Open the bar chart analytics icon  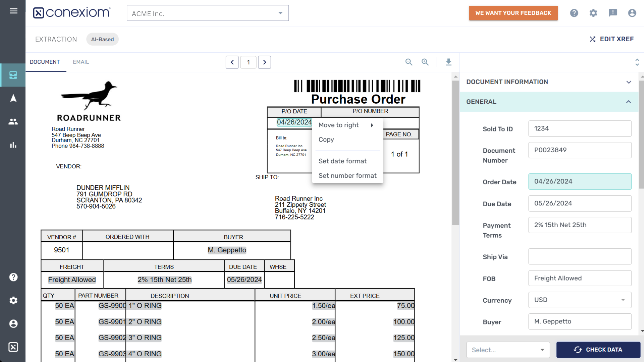[x=13, y=145]
